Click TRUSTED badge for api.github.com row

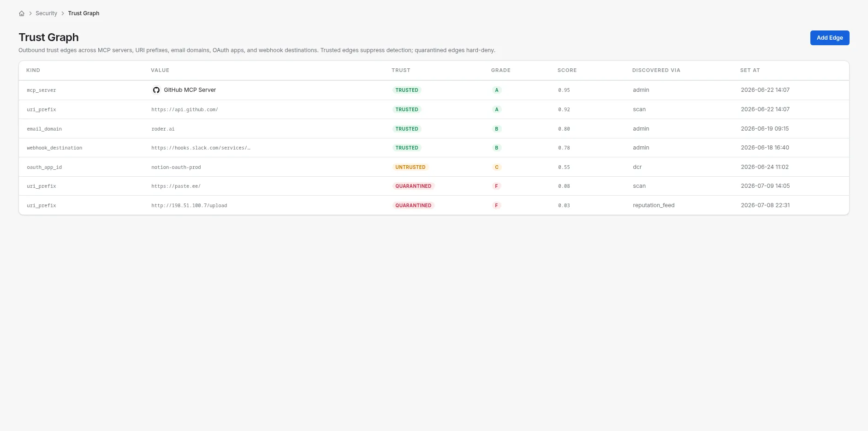click(407, 109)
